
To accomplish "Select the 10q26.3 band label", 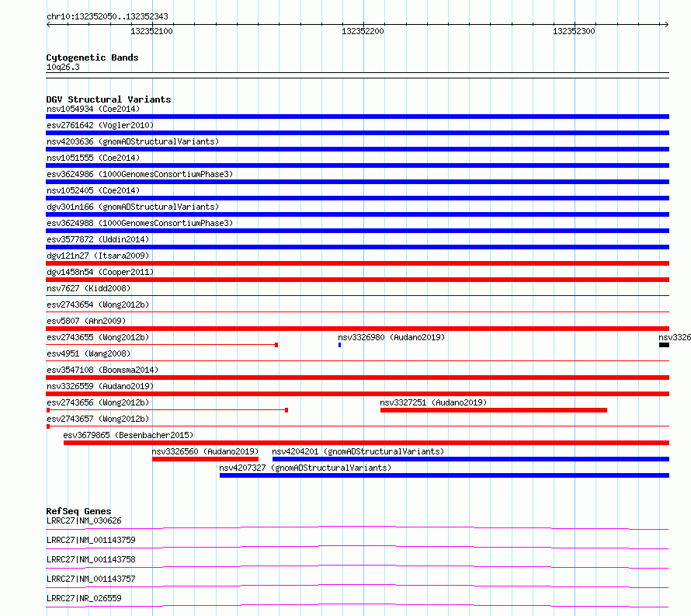I will [63, 67].
